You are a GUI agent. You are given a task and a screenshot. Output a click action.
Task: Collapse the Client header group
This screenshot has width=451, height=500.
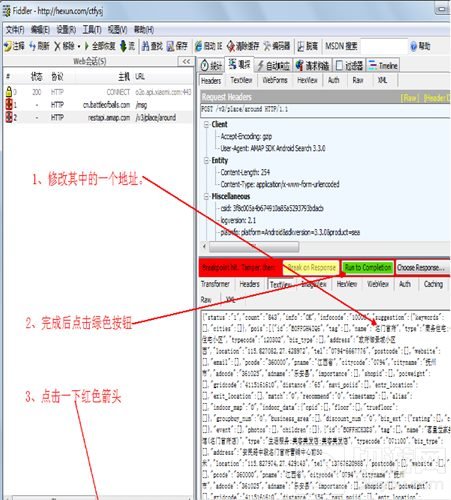coord(206,124)
